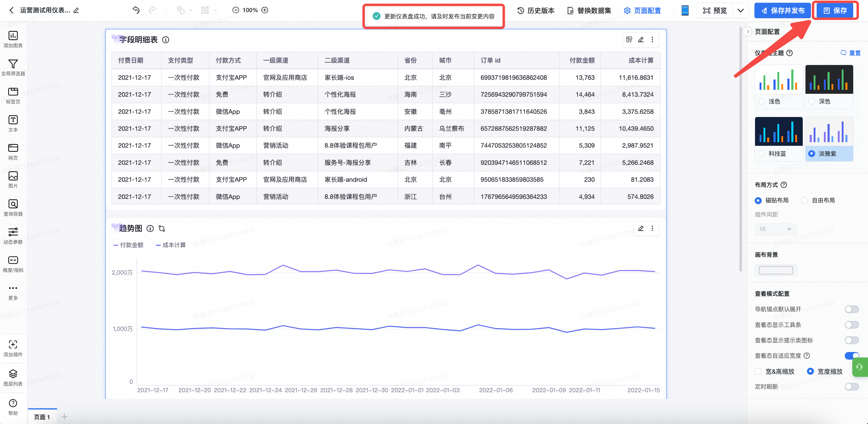The image size is (868, 424).
Task: Toggle 导航锚点默认展开 switch
Action: 851,309
